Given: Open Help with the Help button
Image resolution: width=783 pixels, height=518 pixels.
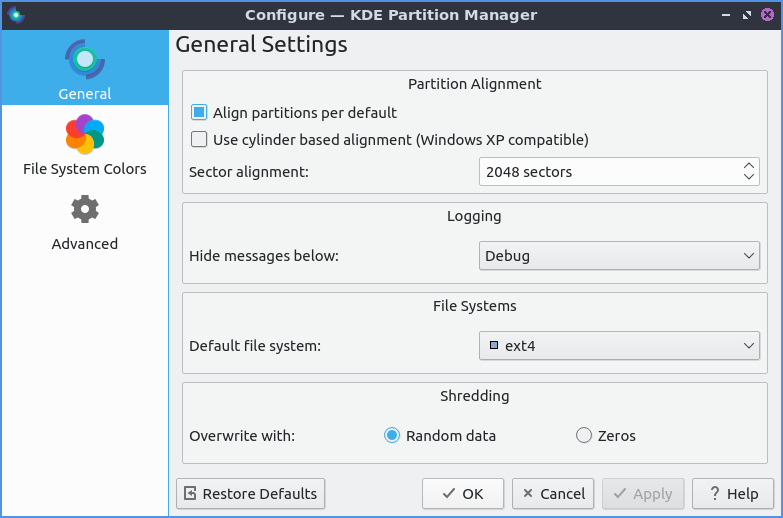Looking at the screenshot, I should coord(733,493).
